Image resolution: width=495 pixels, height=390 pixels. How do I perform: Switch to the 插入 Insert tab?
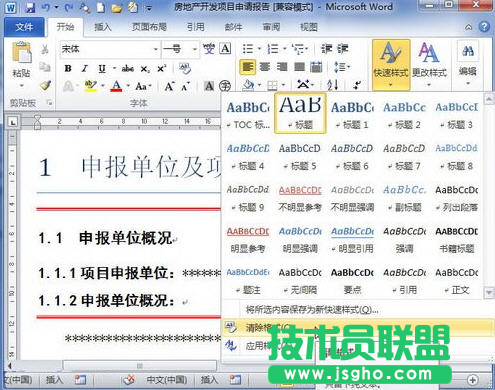(102, 27)
